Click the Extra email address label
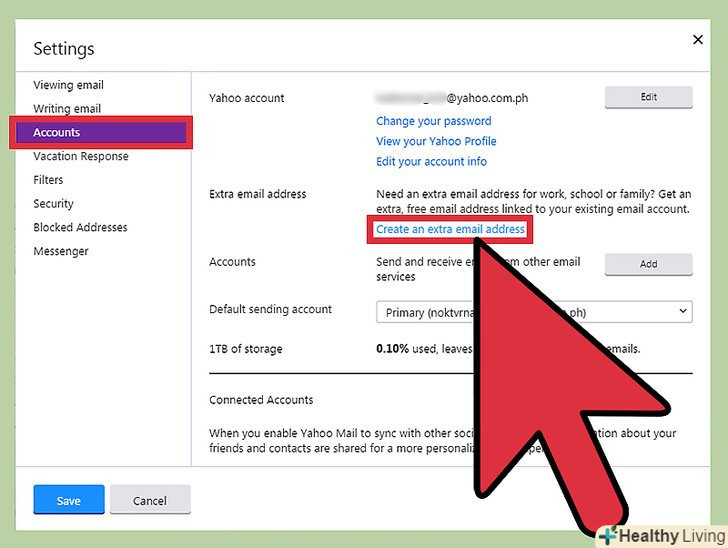Image resolution: width=728 pixels, height=548 pixels. tap(258, 194)
